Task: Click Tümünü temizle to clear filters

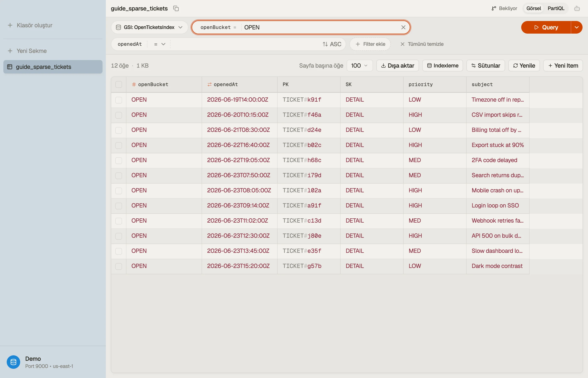Action: 422,44
